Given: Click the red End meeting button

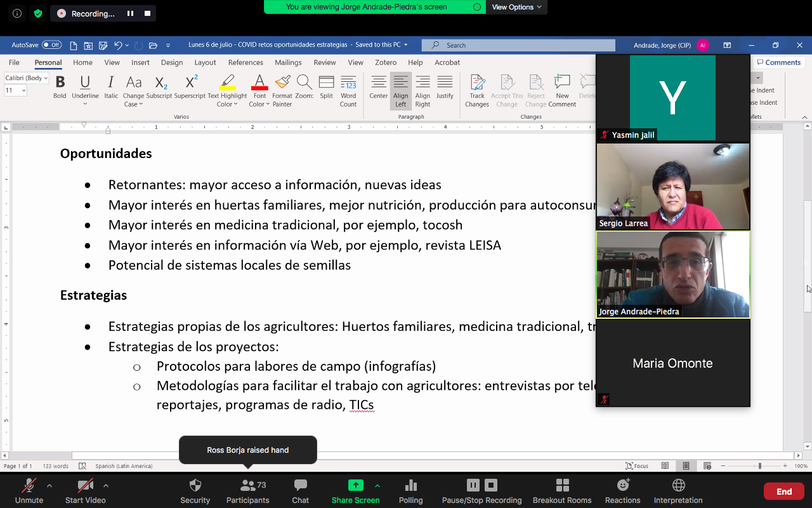Looking at the screenshot, I should click(x=784, y=491).
